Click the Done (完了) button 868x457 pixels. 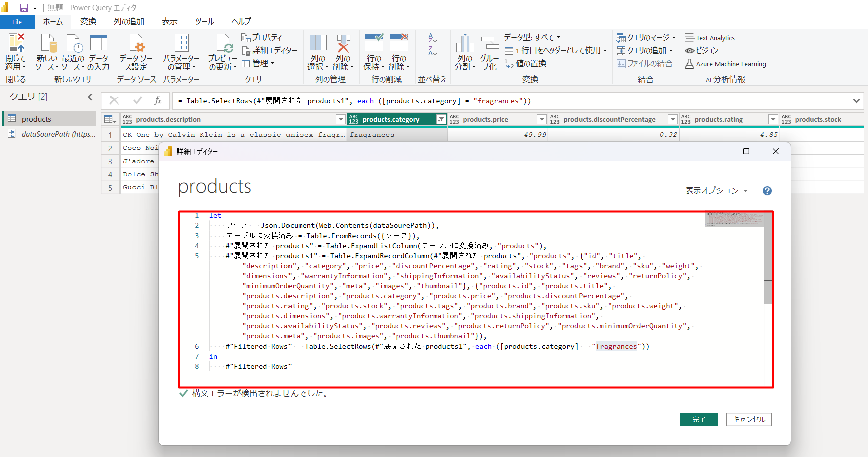pyautogui.click(x=699, y=419)
